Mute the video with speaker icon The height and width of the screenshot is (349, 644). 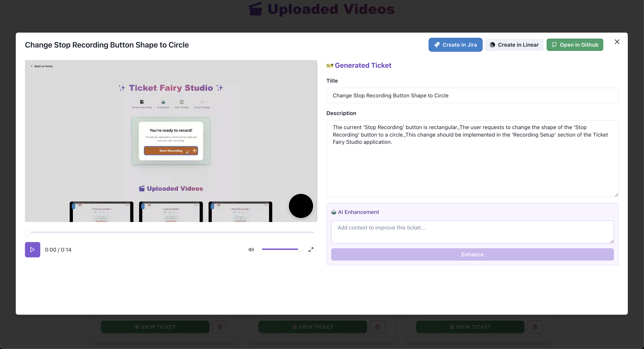coord(251,249)
